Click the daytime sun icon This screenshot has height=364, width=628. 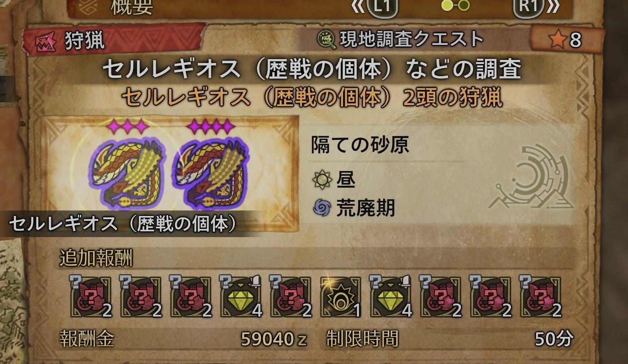[322, 180]
